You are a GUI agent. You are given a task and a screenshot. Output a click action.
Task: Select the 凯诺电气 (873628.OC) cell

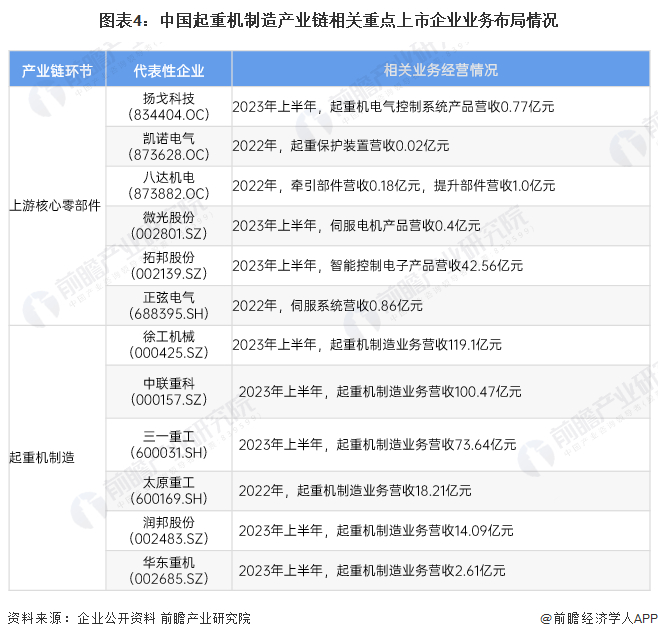pos(169,146)
